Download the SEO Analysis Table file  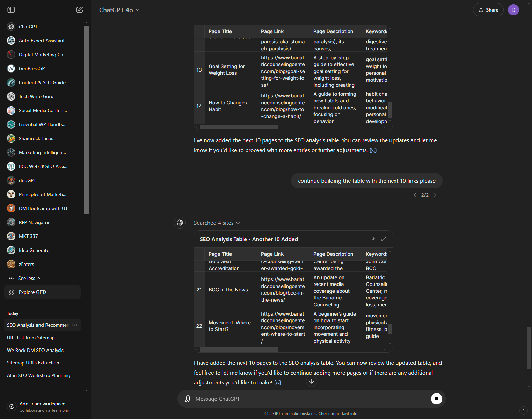373,239
